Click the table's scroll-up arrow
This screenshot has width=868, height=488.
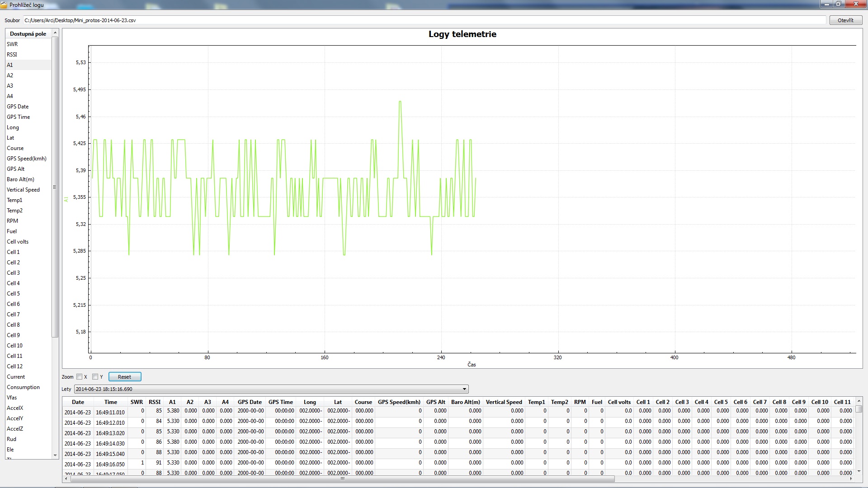coord(859,401)
